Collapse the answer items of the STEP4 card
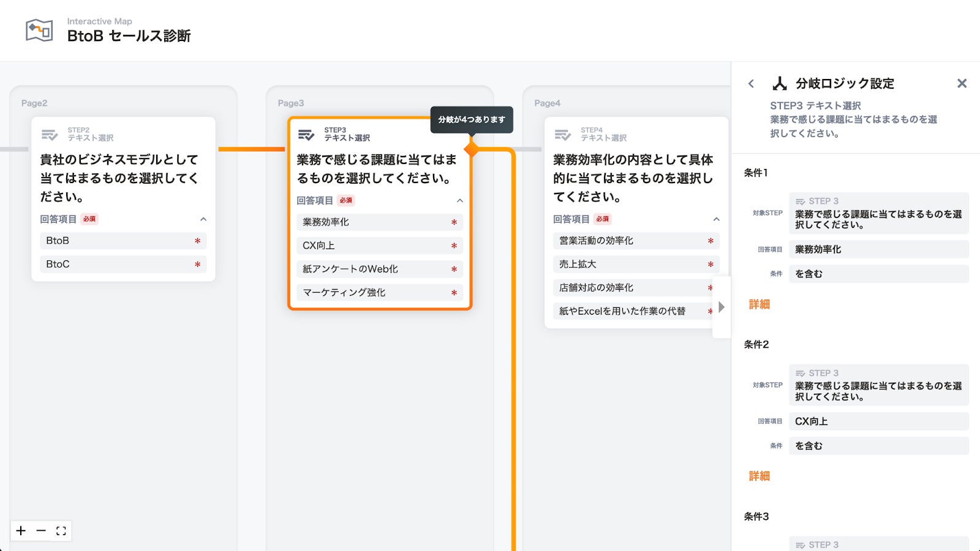 tap(717, 219)
